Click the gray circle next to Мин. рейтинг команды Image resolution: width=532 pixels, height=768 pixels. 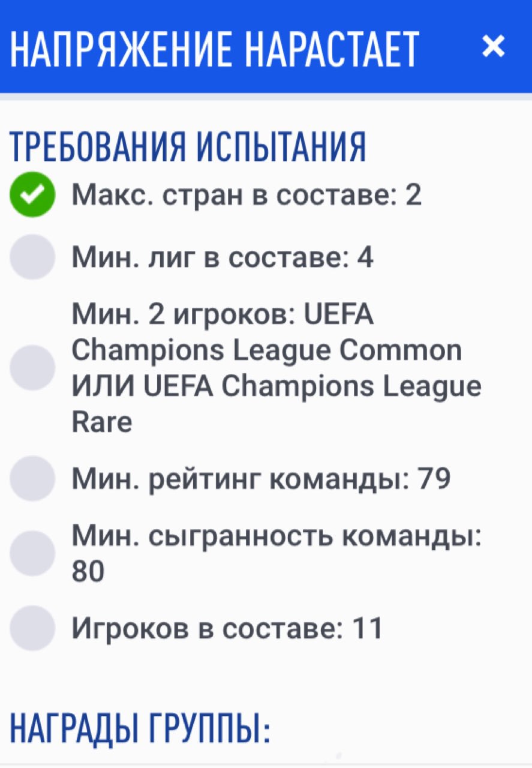click(x=32, y=478)
